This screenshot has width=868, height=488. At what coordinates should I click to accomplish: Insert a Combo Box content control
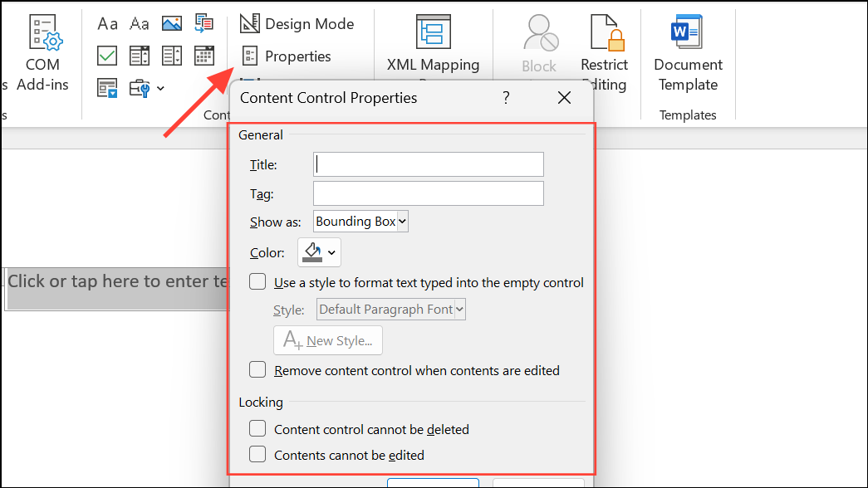click(x=139, y=56)
